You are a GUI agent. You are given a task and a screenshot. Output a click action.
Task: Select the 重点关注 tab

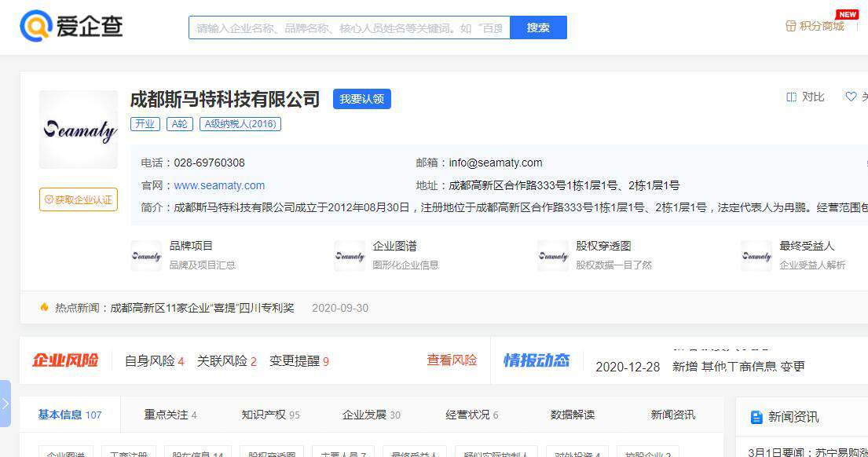[x=170, y=415]
